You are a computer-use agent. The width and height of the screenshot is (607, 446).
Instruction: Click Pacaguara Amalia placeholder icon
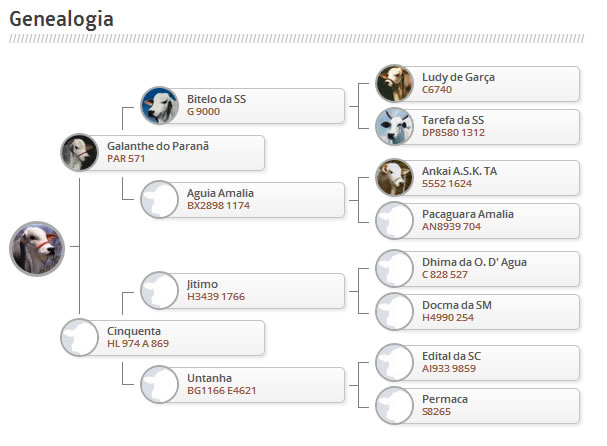pos(395,220)
